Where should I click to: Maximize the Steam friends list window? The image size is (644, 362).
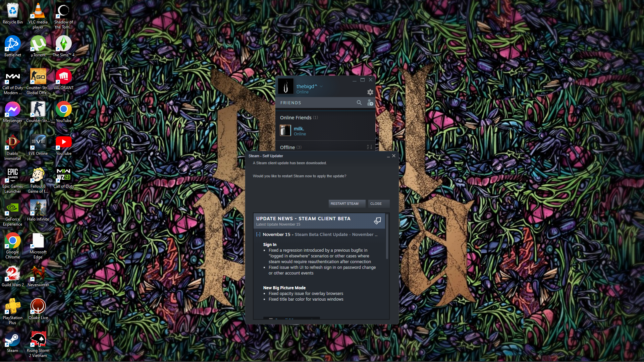click(363, 80)
